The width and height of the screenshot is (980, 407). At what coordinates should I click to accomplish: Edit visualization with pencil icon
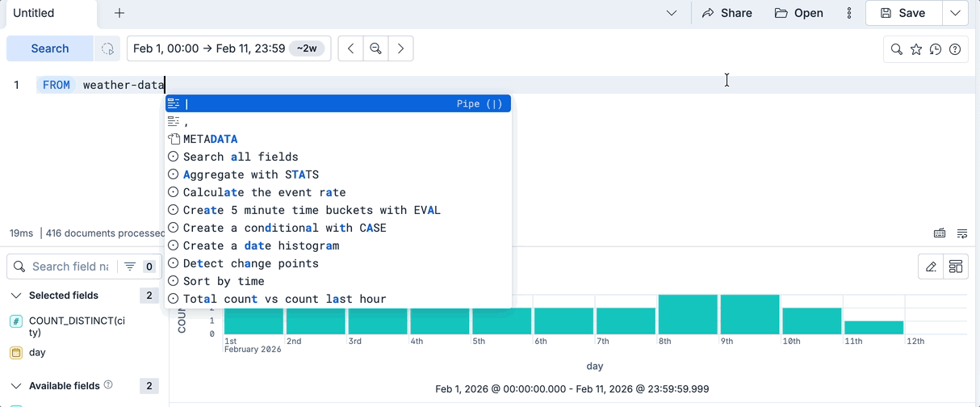[932, 266]
